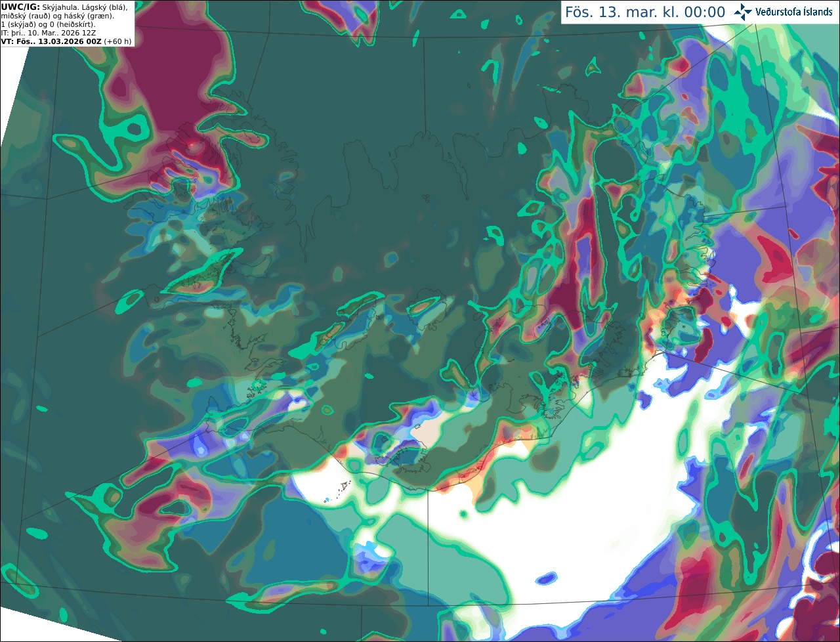Click the Veðurstofa Íslands compass logo icon

[x=742, y=12]
